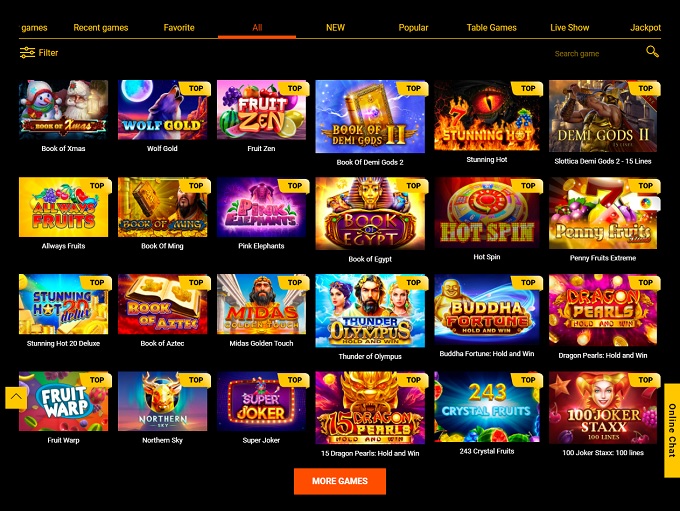Click the MORE GAMES button
Viewport: 680px width, 511px height.
340,481
